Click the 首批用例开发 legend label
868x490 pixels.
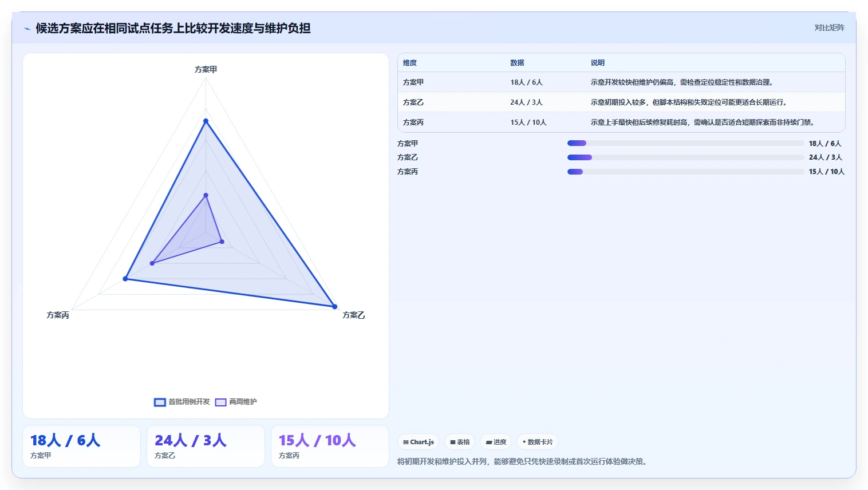pyautogui.click(x=189, y=402)
